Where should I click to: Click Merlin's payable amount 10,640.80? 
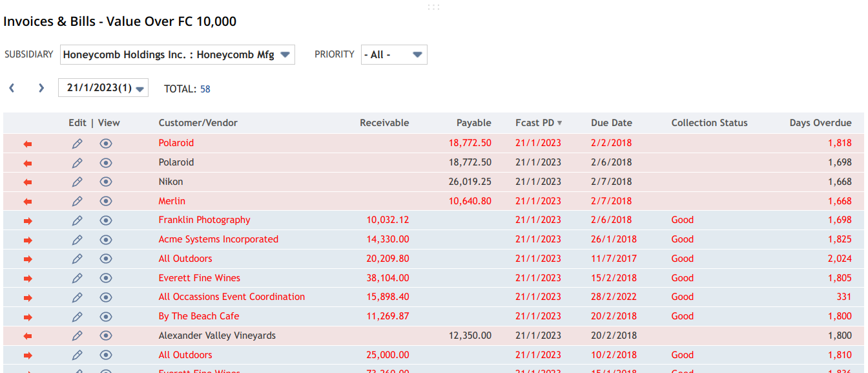pos(470,201)
